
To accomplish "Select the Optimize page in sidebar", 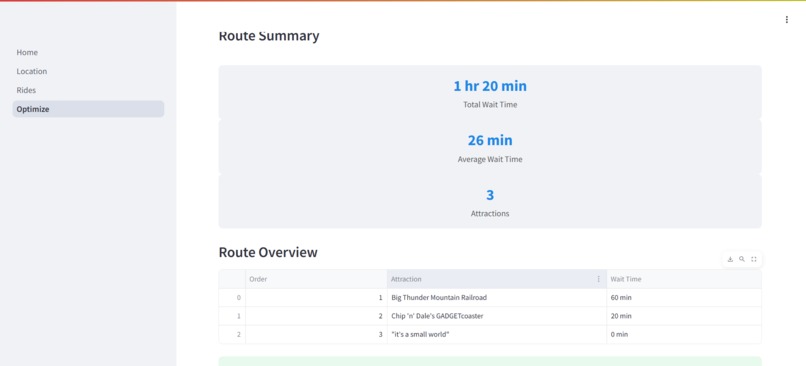I will point(88,109).
